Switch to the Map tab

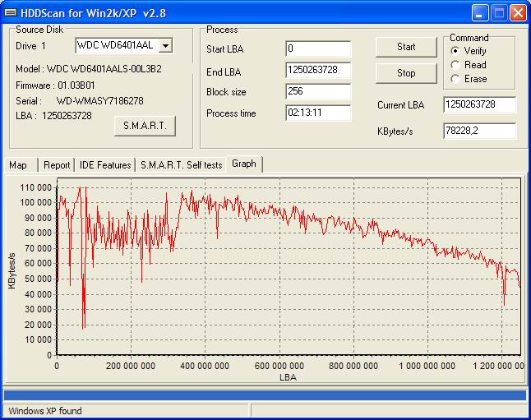pos(20,165)
